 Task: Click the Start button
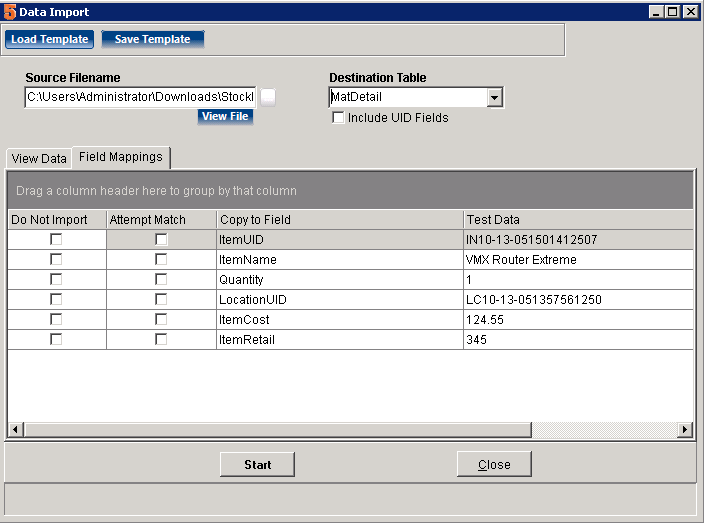coord(257,464)
